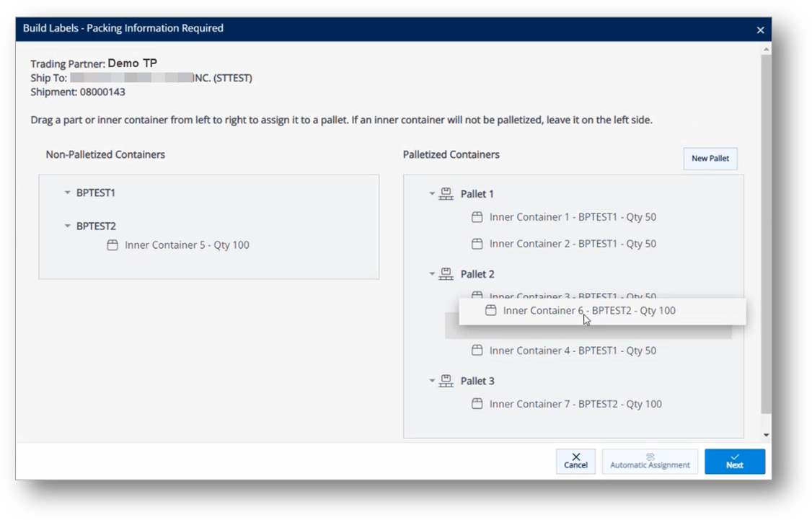Image resolution: width=812 pixels, height=520 pixels.
Task: Click the container icon for Inner Container 5
Action: 112,244
